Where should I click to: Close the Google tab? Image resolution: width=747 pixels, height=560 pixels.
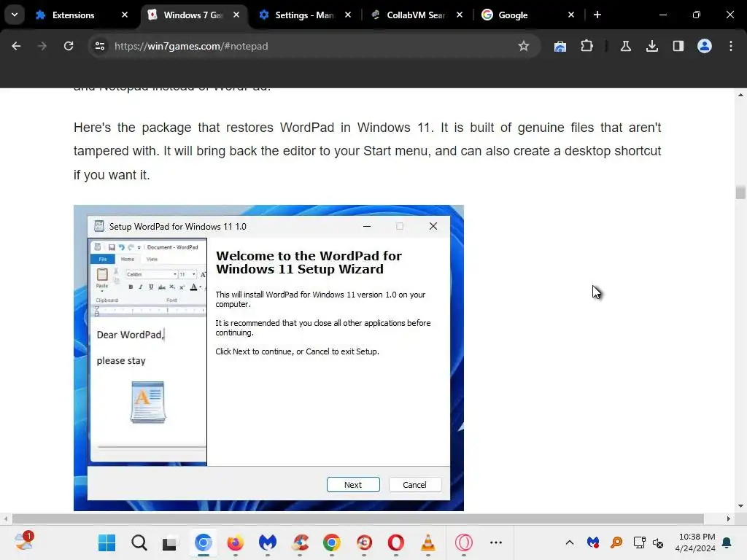[x=571, y=15]
